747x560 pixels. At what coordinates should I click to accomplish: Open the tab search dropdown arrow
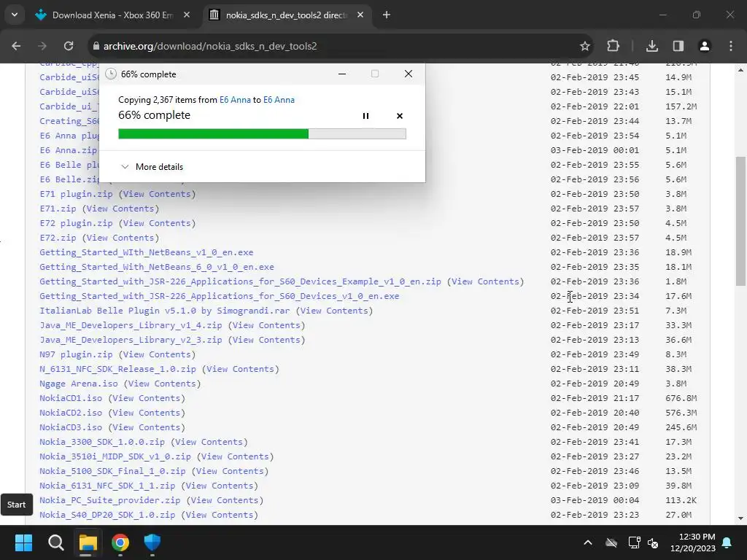15,15
